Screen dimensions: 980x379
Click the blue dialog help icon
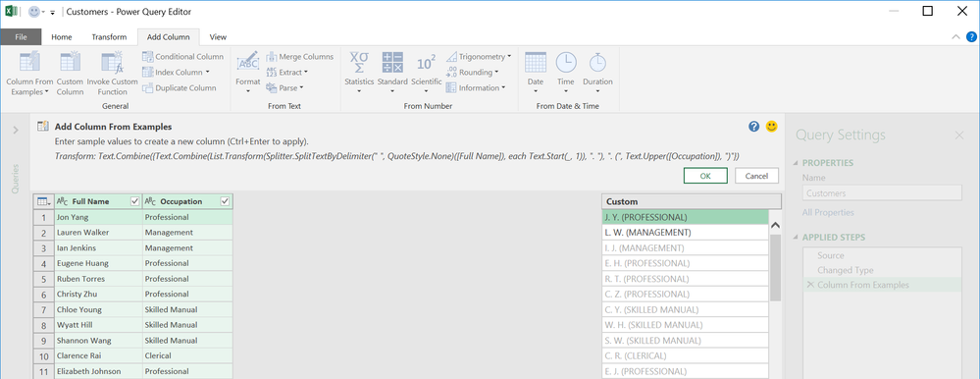(753, 127)
